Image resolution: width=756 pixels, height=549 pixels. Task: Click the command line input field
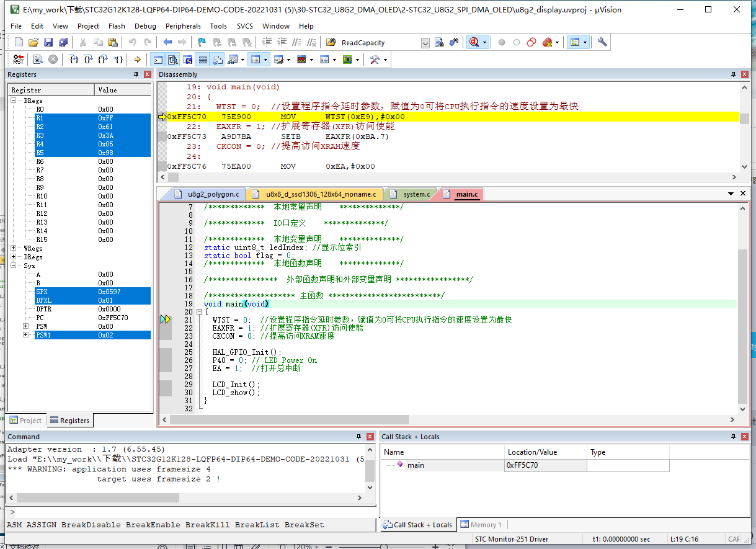pyautogui.click(x=186, y=512)
